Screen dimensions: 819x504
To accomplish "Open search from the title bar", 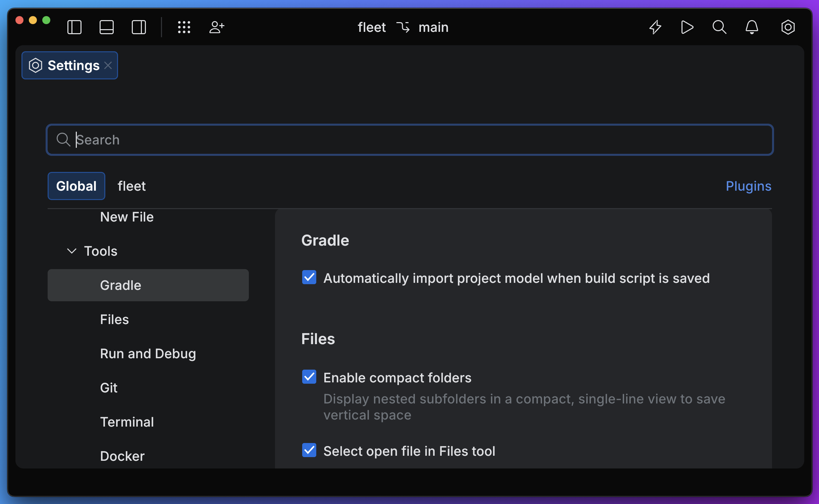I will (719, 27).
